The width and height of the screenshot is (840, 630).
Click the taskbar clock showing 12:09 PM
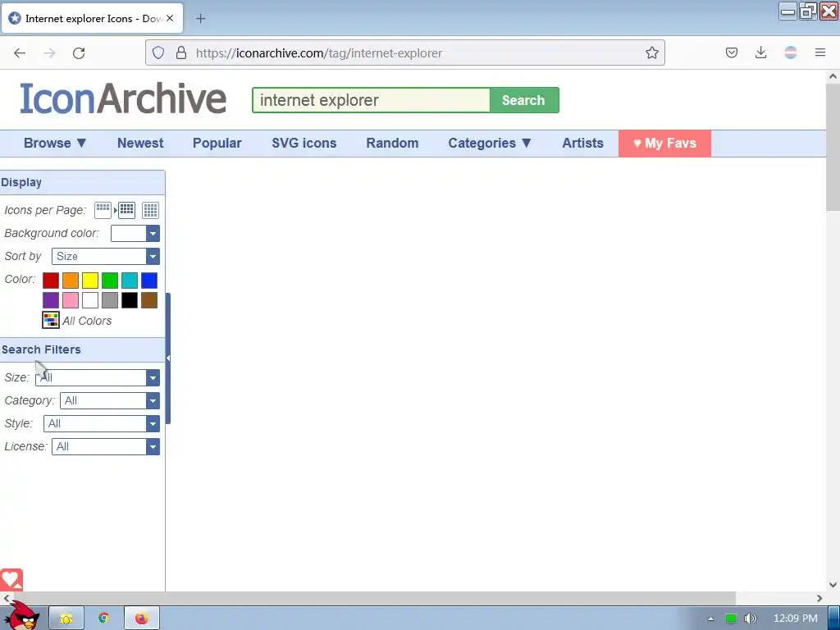(x=796, y=619)
